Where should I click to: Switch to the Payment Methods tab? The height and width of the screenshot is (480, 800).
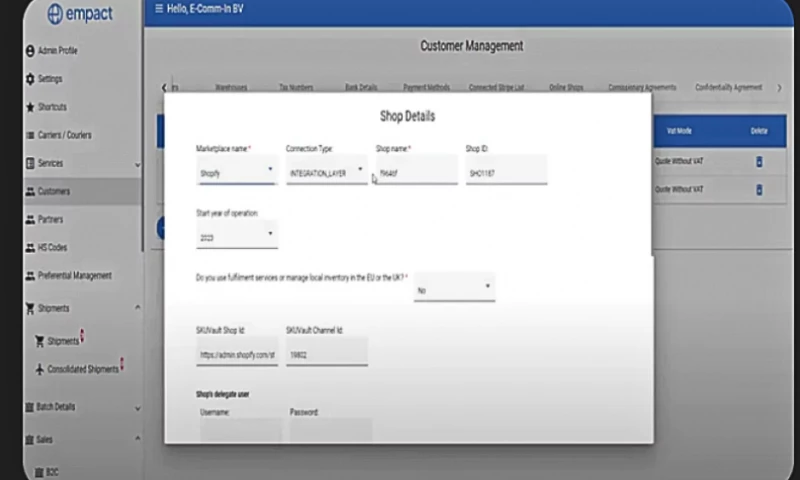pos(427,87)
